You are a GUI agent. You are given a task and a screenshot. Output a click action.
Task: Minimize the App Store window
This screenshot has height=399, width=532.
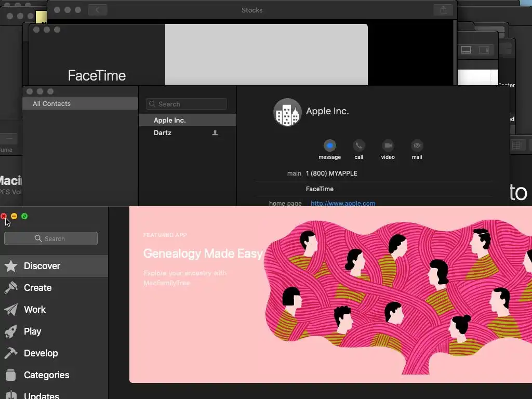(14, 216)
